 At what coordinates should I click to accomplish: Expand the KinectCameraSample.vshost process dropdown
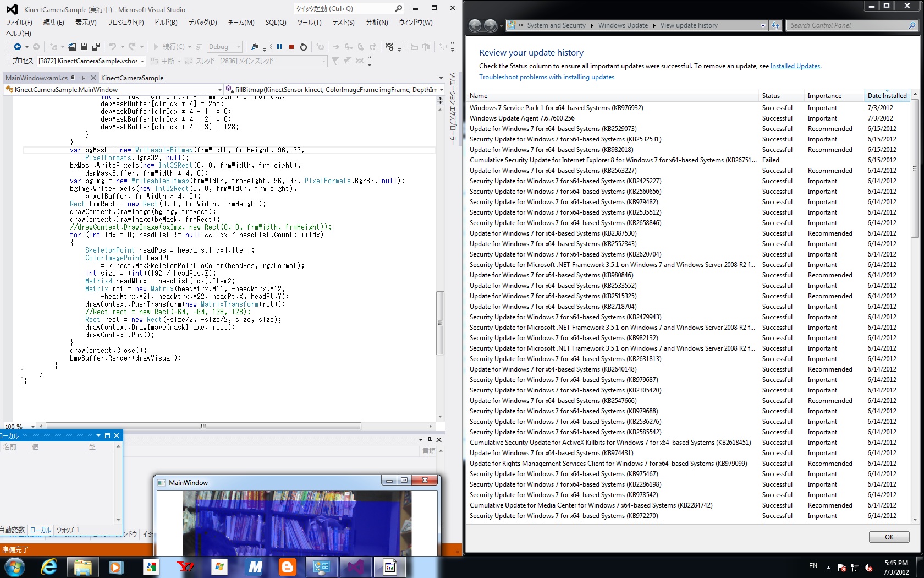142,61
